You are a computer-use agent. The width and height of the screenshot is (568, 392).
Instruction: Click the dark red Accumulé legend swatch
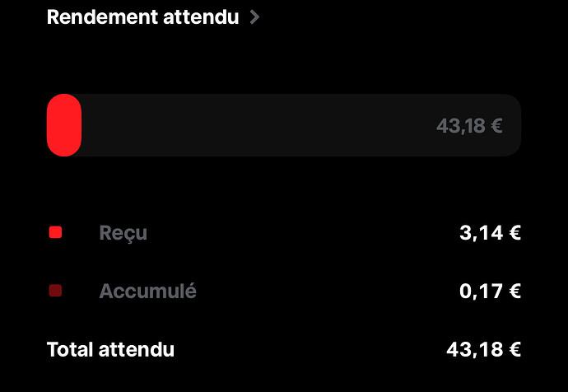[x=55, y=291]
